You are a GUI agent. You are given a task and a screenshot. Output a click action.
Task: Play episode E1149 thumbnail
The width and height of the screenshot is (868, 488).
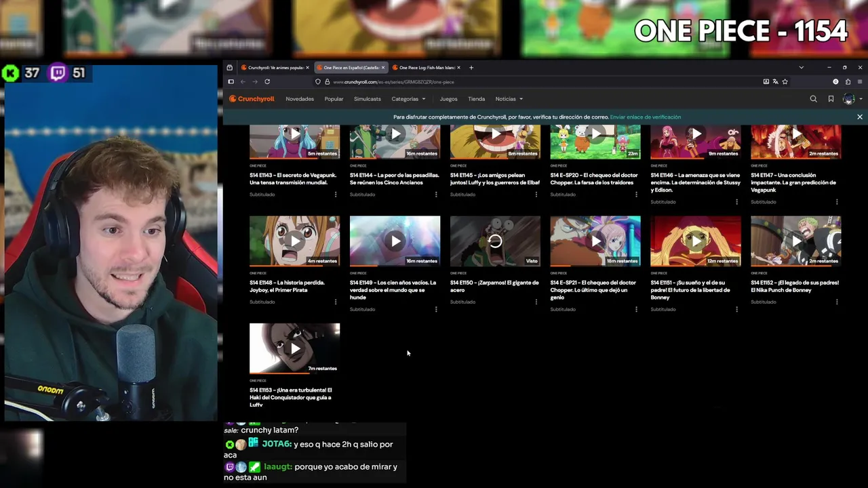(x=395, y=241)
